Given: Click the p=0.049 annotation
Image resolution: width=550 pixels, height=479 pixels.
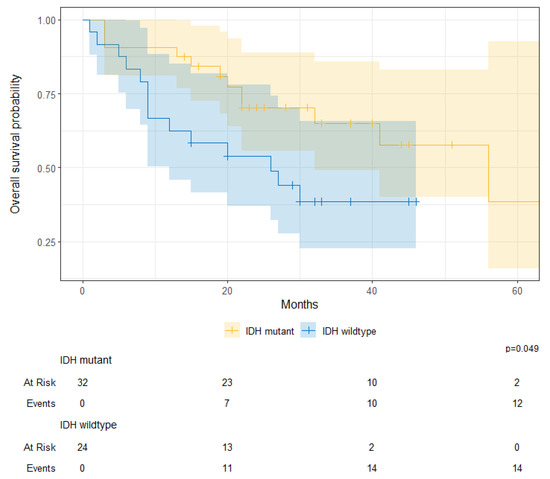Looking at the screenshot, I should coord(522,349).
